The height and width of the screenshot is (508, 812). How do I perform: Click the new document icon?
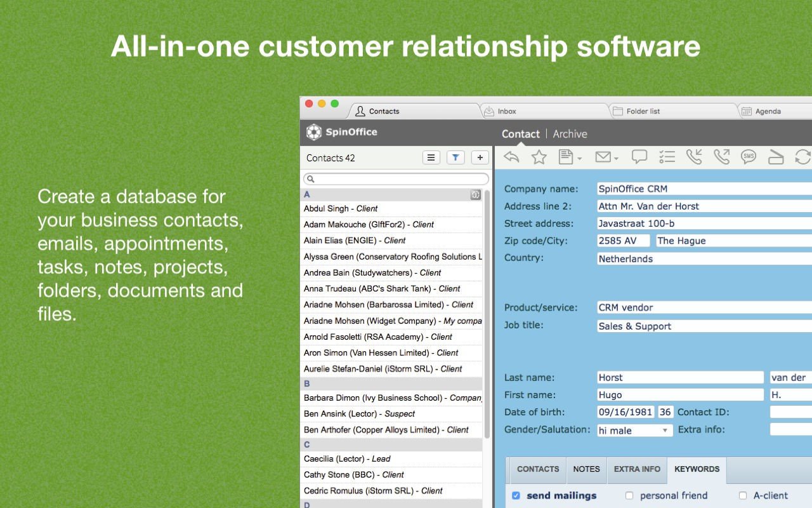tap(565, 157)
